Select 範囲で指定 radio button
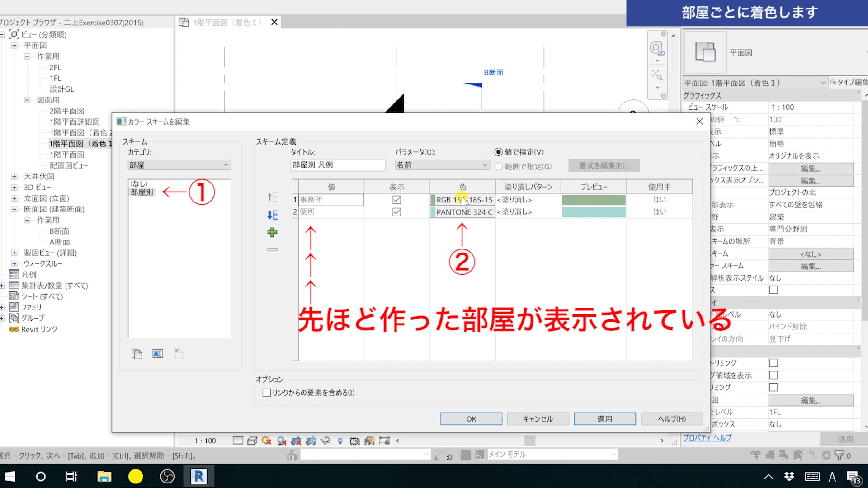 [498, 166]
